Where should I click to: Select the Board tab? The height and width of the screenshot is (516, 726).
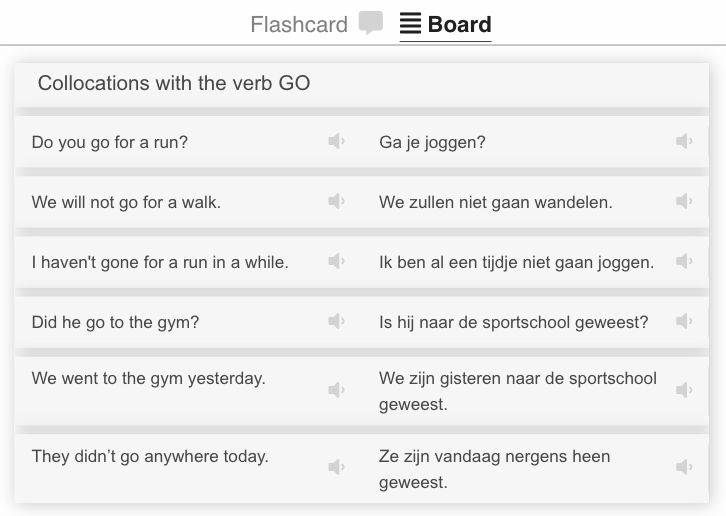pyautogui.click(x=445, y=25)
